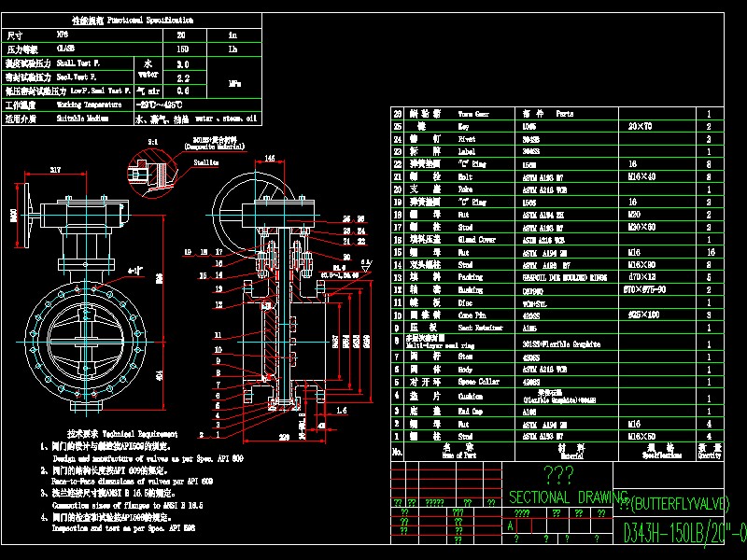Viewport: 747px width, 560px height.
Task: Click 'Working Temperature' in the specification table
Action: (89, 105)
